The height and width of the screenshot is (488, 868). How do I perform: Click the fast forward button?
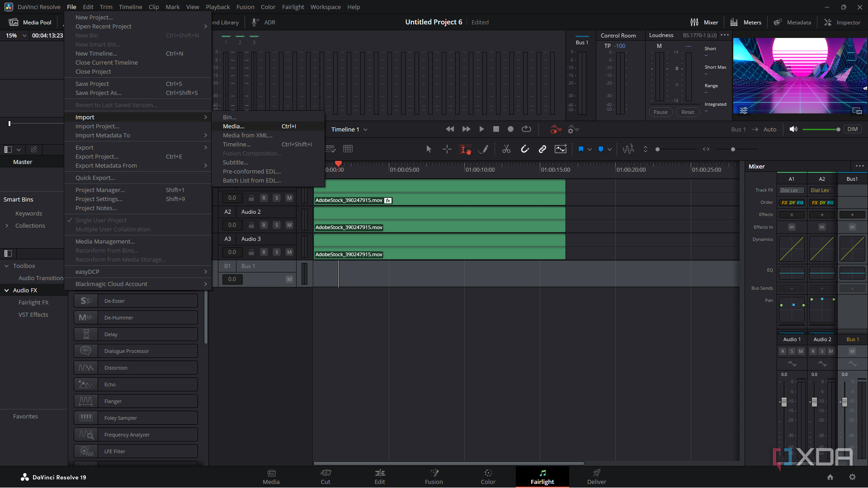pos(466,129)
